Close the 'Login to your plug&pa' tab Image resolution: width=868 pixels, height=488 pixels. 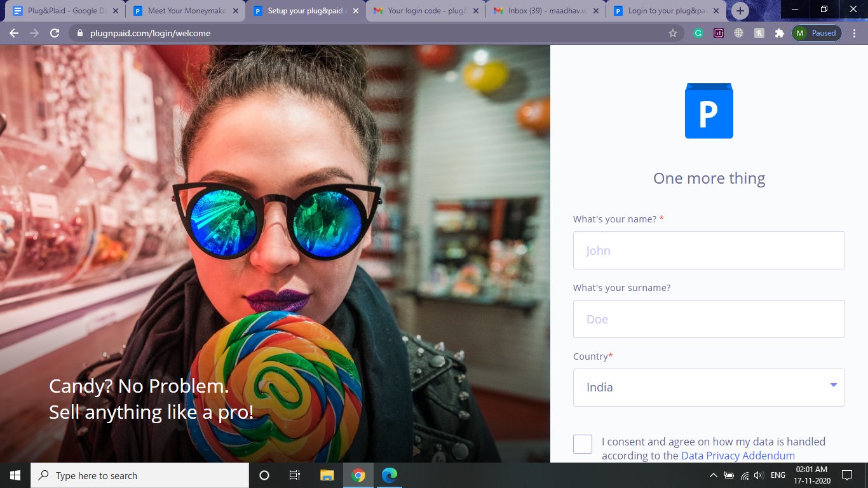(717, 11)
